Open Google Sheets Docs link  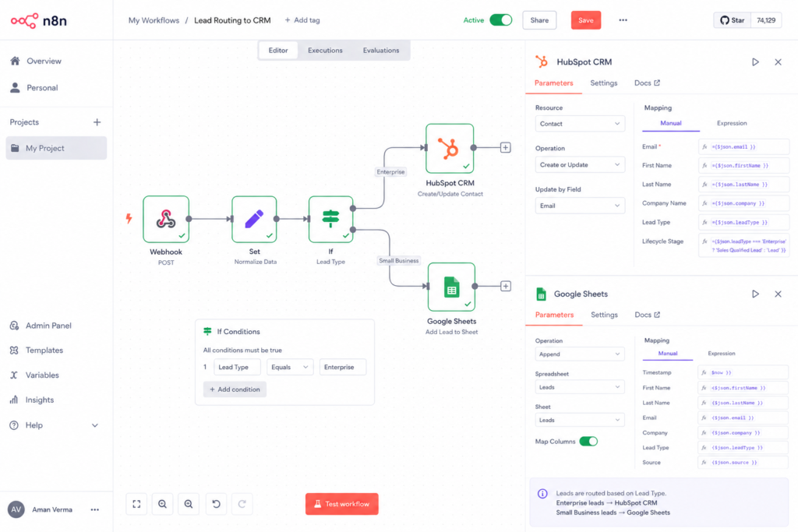click(648, 315)
